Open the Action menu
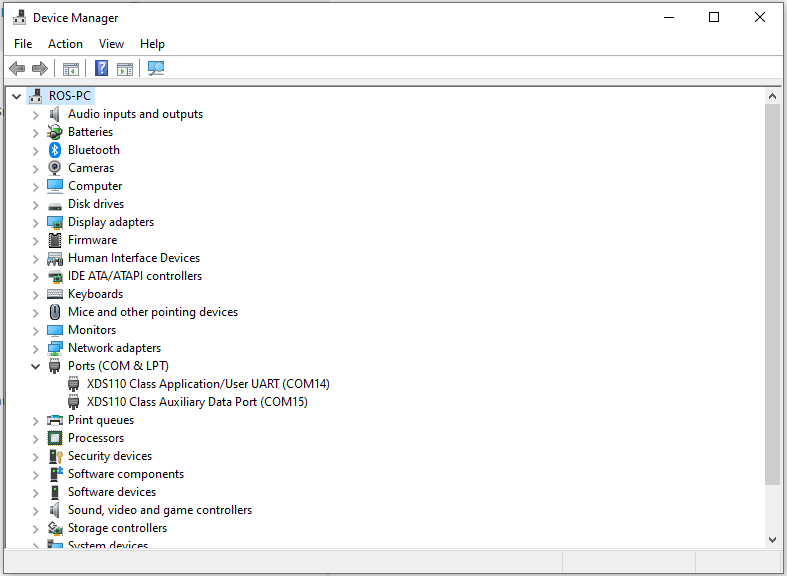787x576 pixels. 65,44
